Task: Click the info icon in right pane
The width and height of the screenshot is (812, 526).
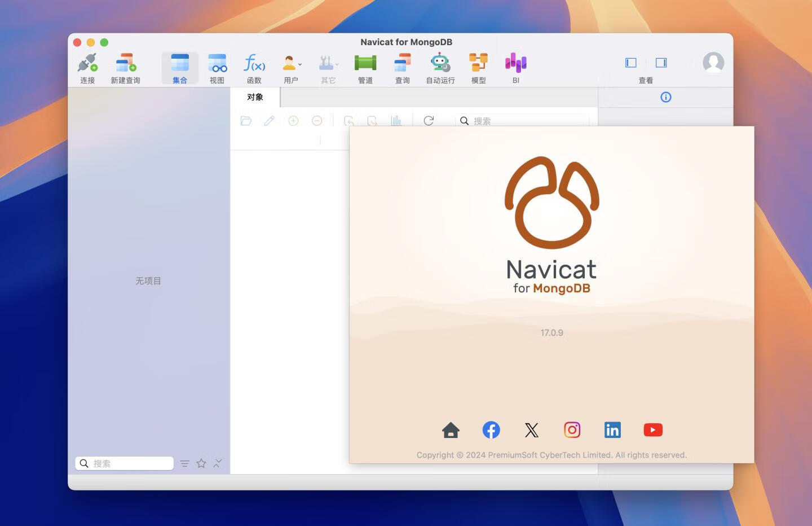Action: coord(666,97)
